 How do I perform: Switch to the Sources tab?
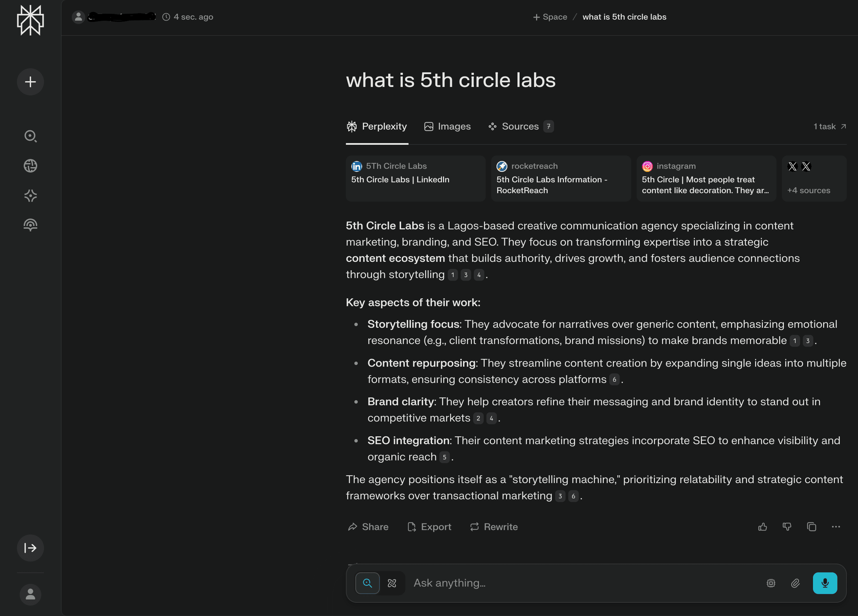521,126
